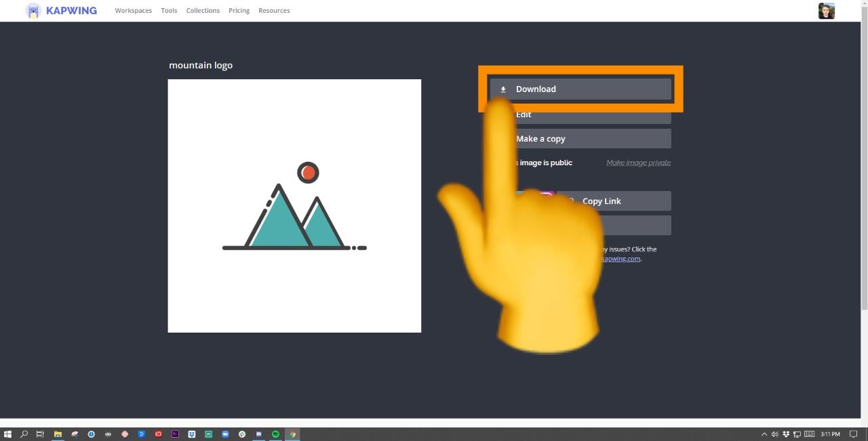Click the download arrow icon
The width and height of the screenshot is (868, 441).
click(x=503, y=89)
